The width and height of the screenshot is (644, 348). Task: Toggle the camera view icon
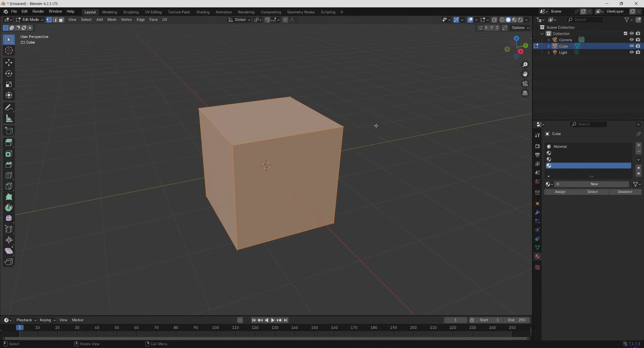(x=525, y=83)
